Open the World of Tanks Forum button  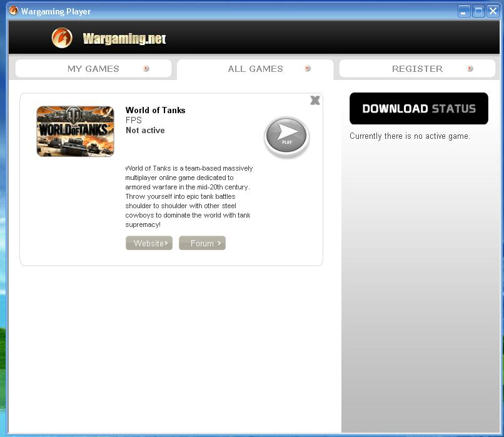click(x=202, y=243)
